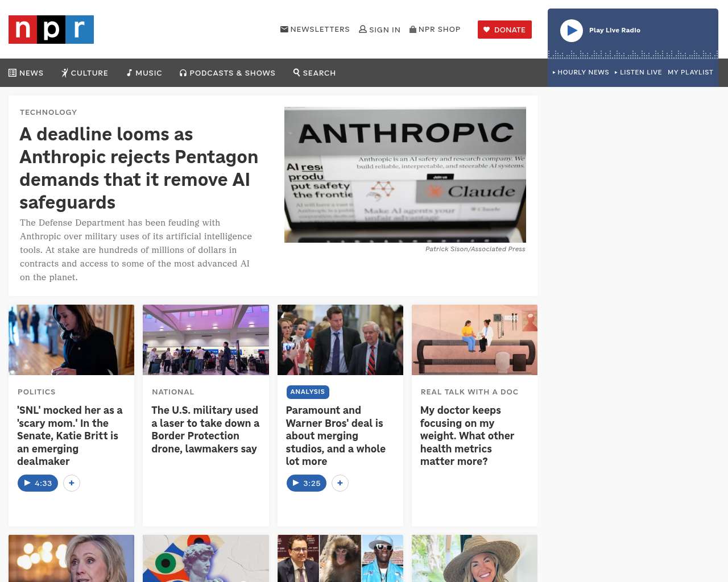Click the National category label

[x=173, y=392]
